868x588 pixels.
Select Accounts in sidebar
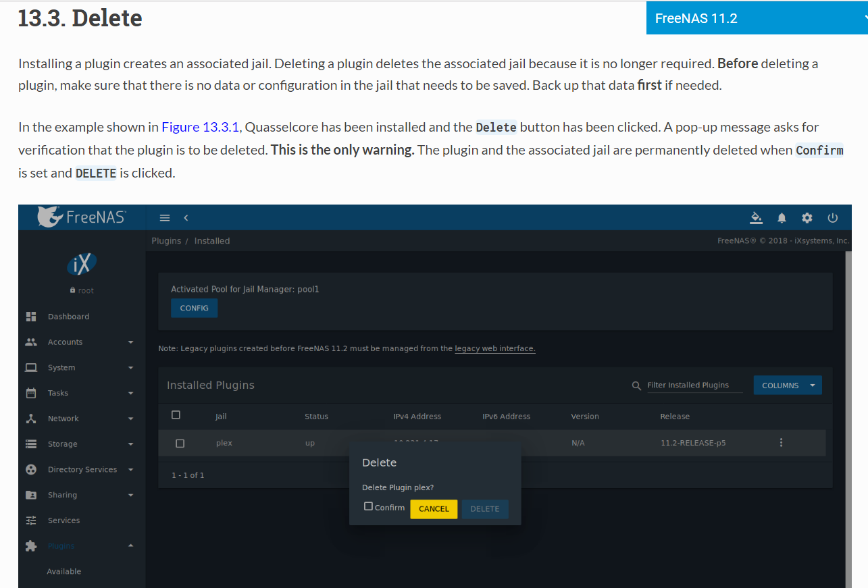[x=65, y=342]
